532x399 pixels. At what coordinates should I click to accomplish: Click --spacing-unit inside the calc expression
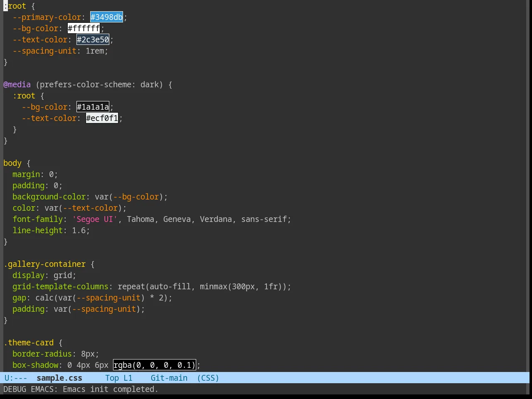pos(108,298)
